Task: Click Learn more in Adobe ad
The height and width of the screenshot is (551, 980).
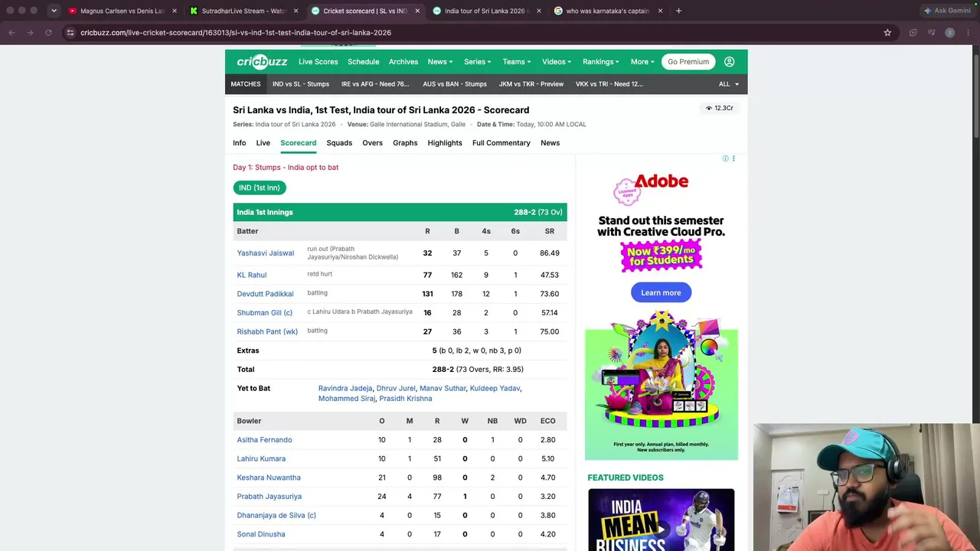Action: click(661, 292)
